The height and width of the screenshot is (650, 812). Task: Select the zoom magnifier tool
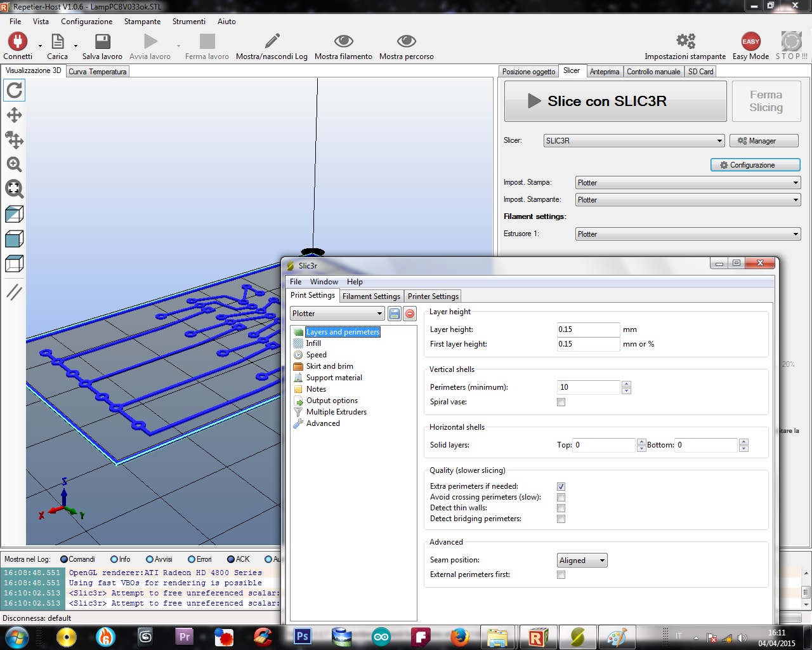tap(14, 164)
